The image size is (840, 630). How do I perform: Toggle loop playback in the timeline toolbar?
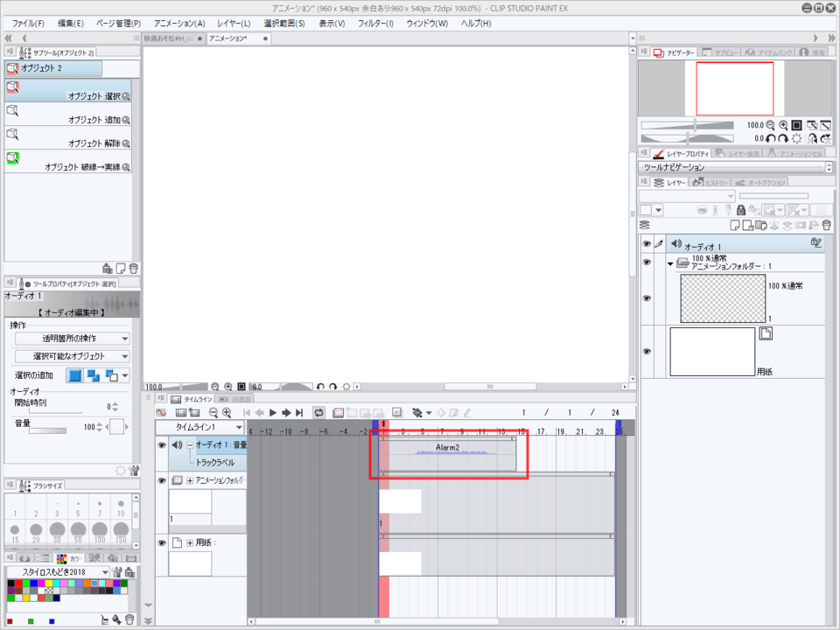(318, 412)
